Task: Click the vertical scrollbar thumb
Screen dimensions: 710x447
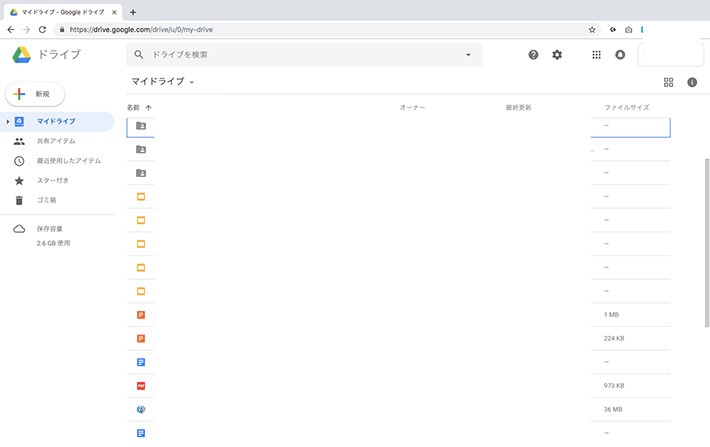Action: pyautogui.click(x=707, y=243)
